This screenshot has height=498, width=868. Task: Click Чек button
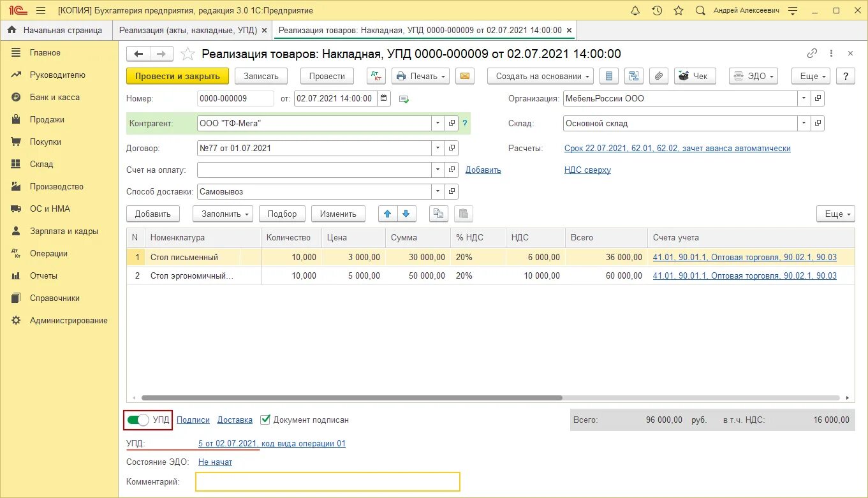[x=695, y=76]
